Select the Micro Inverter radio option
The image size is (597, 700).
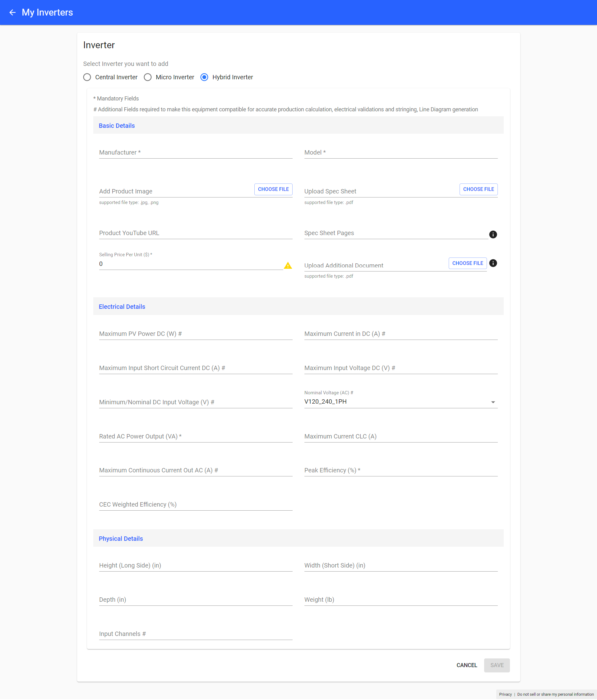(x=148, y=77)
